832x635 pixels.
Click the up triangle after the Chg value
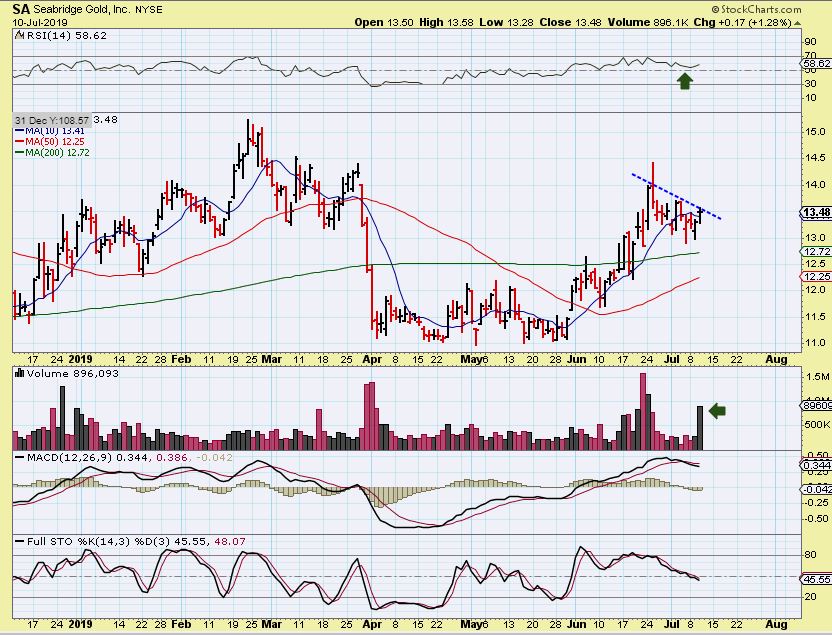(x=797, y=23)
